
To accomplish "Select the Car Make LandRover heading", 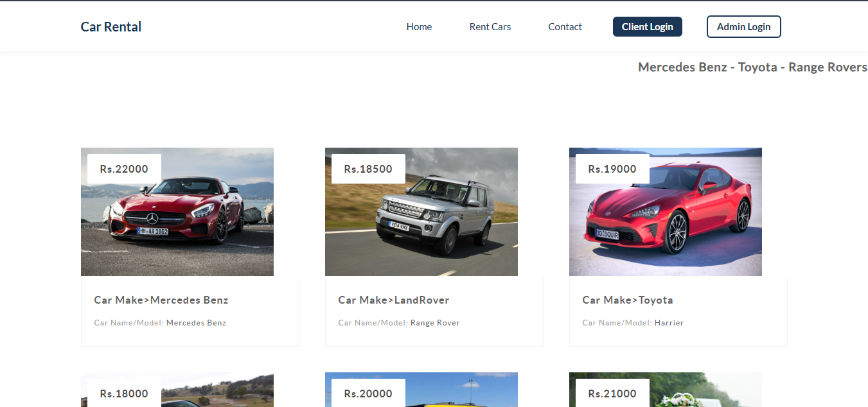I will tap(394, 300).
